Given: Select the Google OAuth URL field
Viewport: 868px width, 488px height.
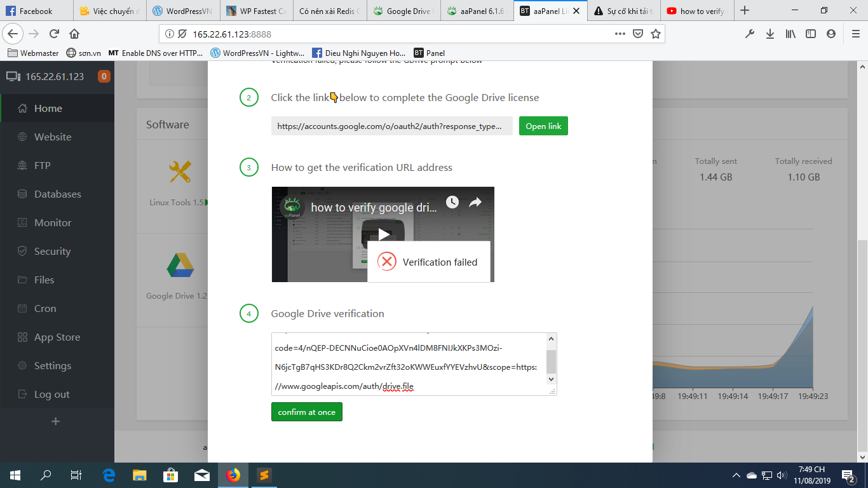Looking at the screenshot, I should [x=391, y=126].
